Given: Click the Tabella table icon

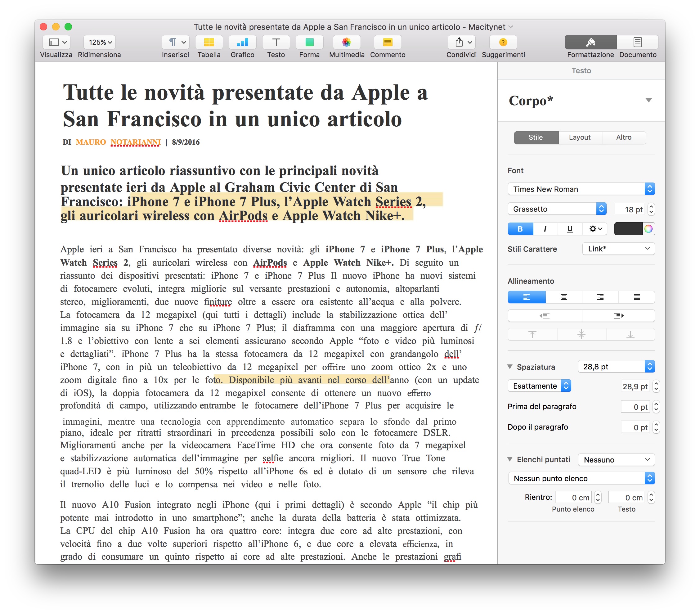Looking at the screenshot, I should point(209,43).
